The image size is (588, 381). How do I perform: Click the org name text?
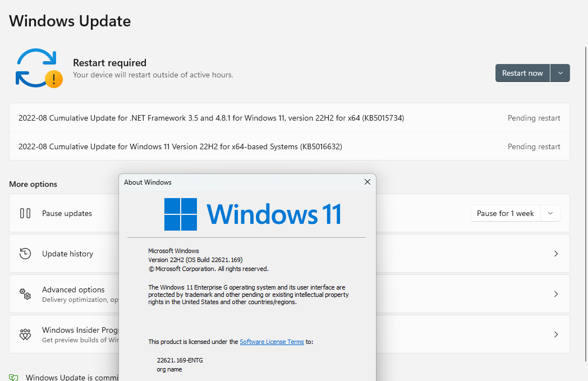click(x=169, y=369)
